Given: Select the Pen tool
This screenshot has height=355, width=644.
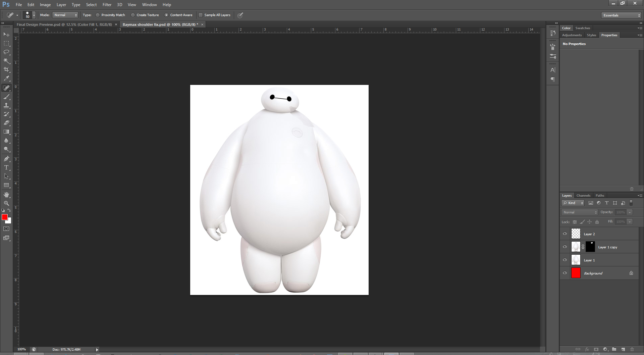Looking at the screenshot, I should [x=6, y=159].
